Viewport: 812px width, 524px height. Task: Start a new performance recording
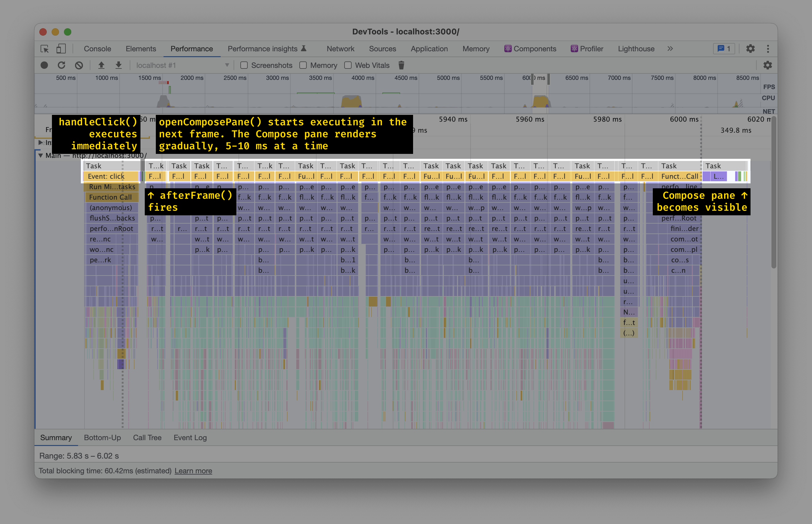point(44,65)
